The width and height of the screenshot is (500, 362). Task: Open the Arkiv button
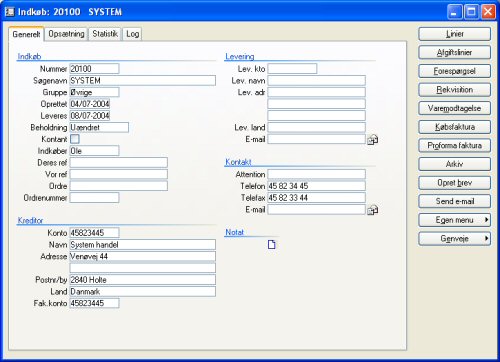tap(455, 164)
